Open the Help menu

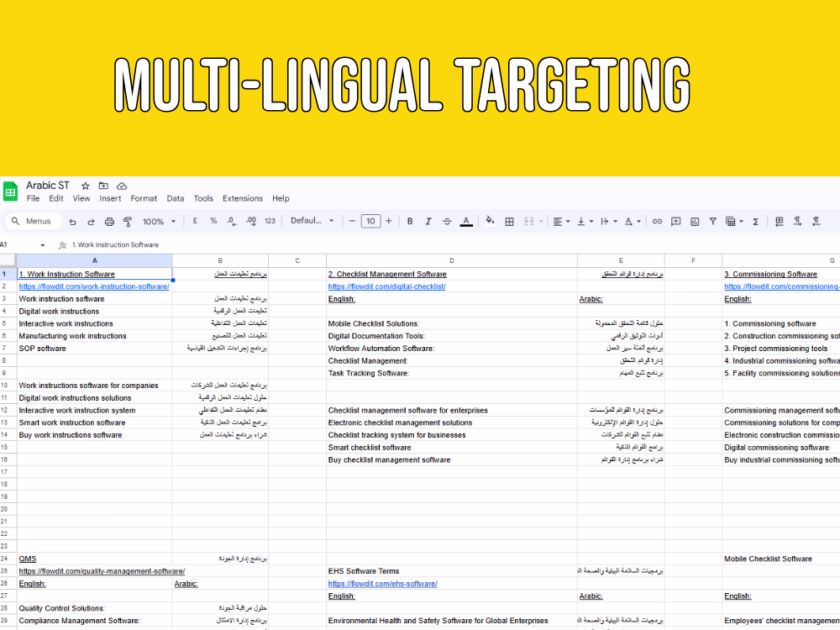(x=281, y=198)
